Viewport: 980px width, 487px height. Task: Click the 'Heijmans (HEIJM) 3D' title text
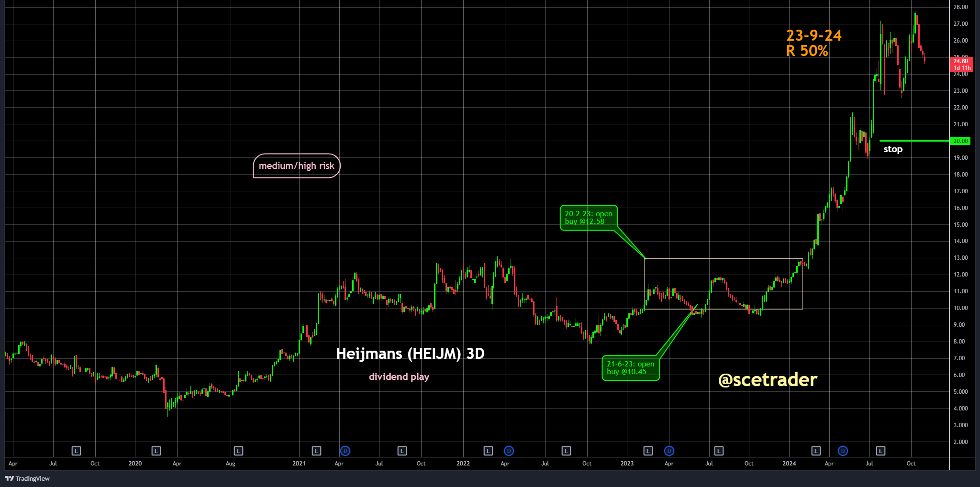[410, 354]
